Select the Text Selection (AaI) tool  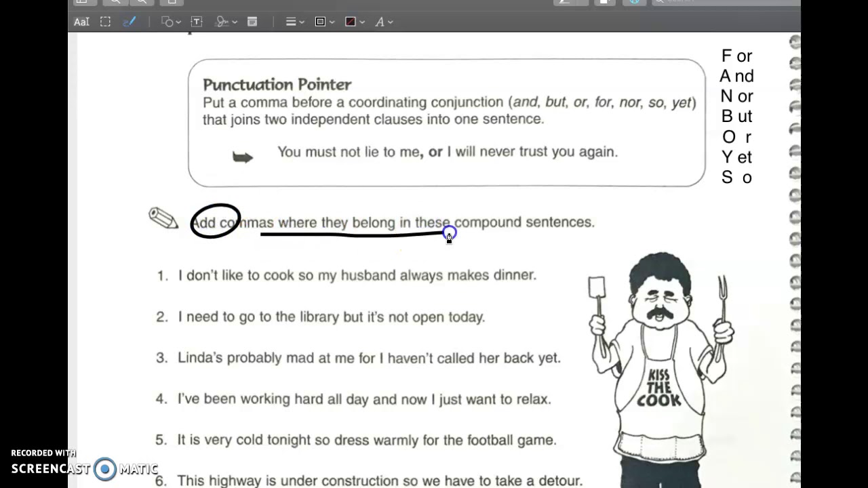81,22
